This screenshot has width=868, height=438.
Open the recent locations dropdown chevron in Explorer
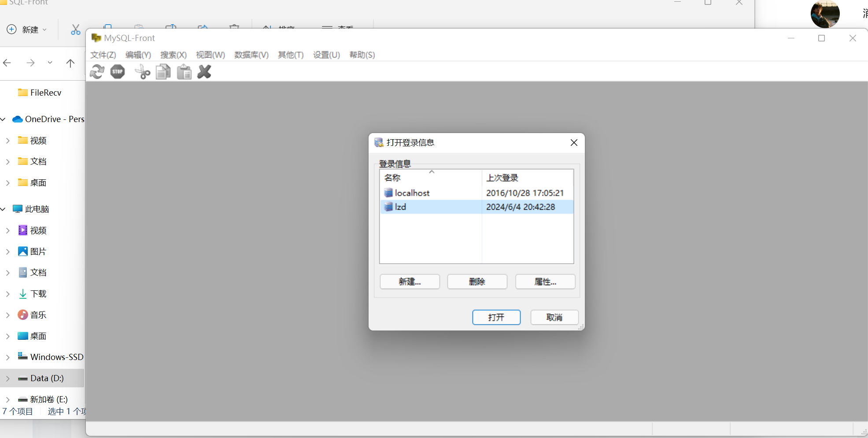pos(50,63)
